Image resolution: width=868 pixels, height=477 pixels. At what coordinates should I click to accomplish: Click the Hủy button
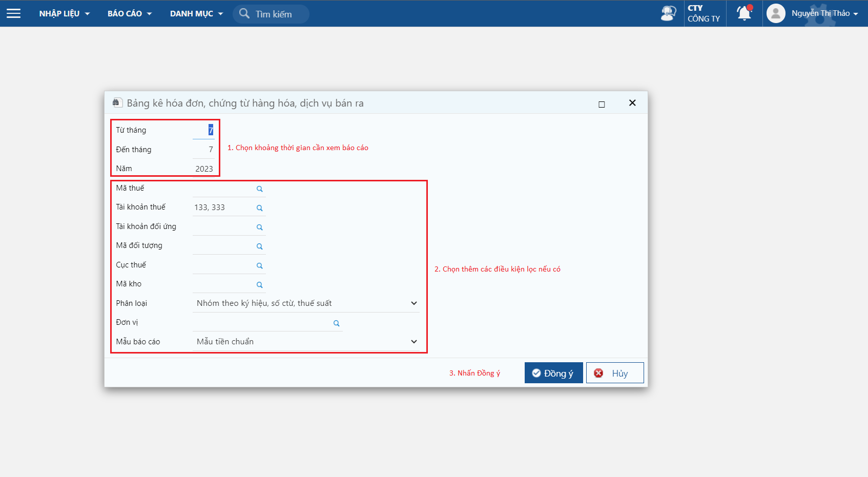pyautogui.click(x=614, y=373)
